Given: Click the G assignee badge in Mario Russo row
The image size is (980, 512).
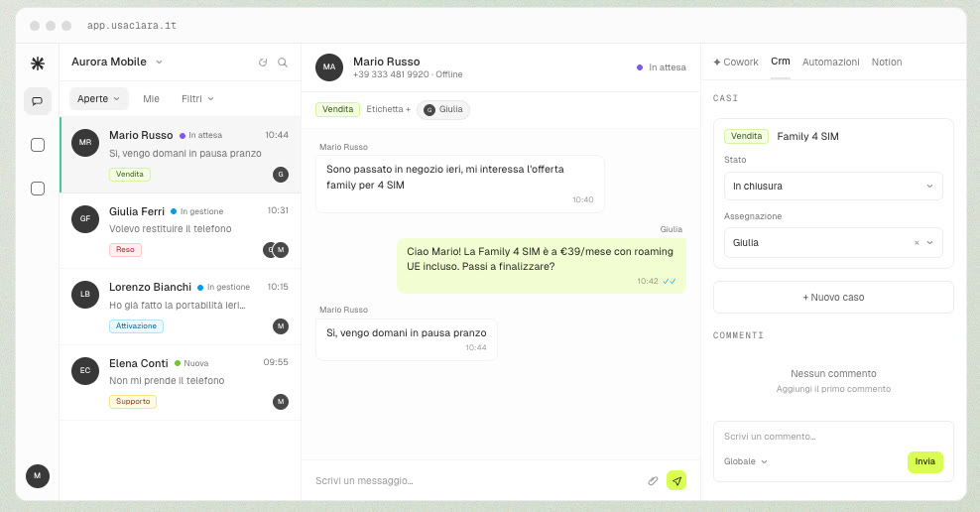Looking at the screenshot, I should [281, 175].
